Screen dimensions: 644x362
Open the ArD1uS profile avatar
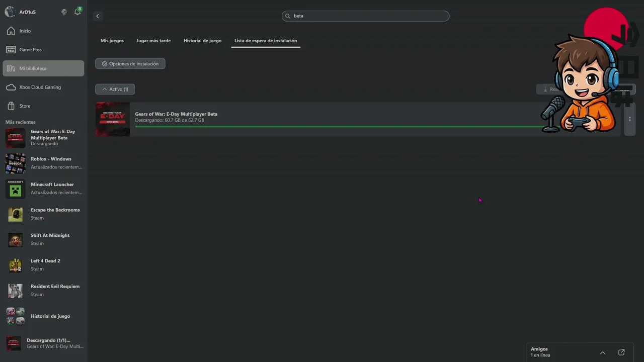coord(10,12)
